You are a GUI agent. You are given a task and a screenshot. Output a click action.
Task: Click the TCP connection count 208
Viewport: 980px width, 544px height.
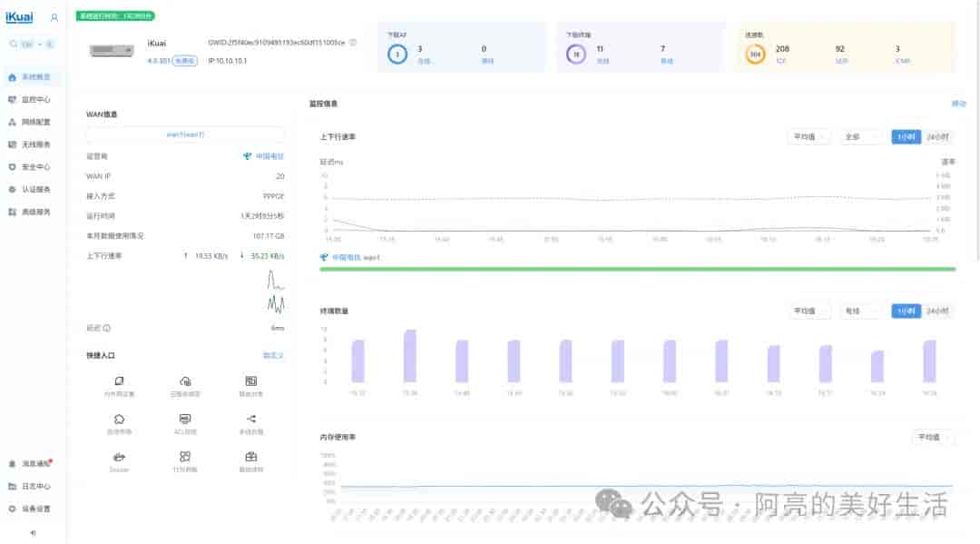pos(782,49)
